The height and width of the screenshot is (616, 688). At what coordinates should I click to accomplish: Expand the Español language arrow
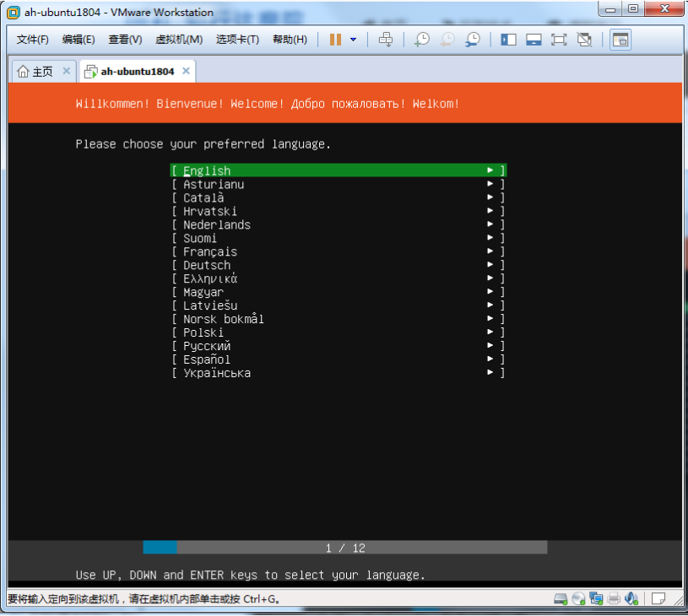point(490,359)
